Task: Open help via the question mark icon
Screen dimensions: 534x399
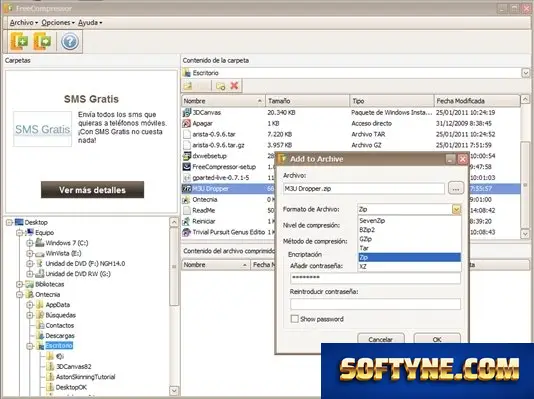Action: 70,42
